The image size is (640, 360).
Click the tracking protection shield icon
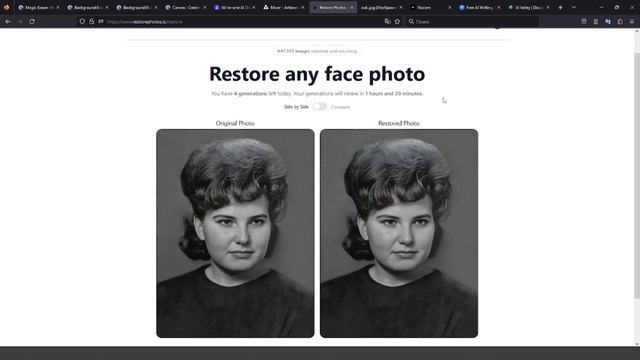coord(82,21)
